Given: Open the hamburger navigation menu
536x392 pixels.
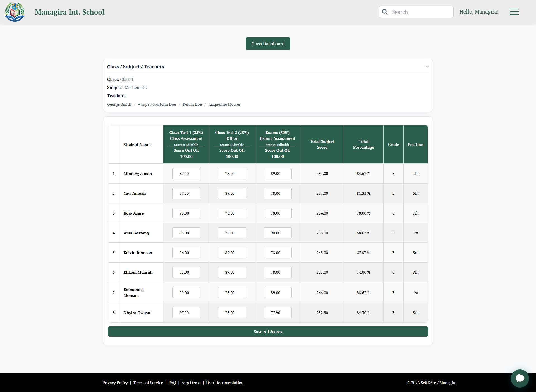Looking at the screenshot, I should [x=514, y=12].
